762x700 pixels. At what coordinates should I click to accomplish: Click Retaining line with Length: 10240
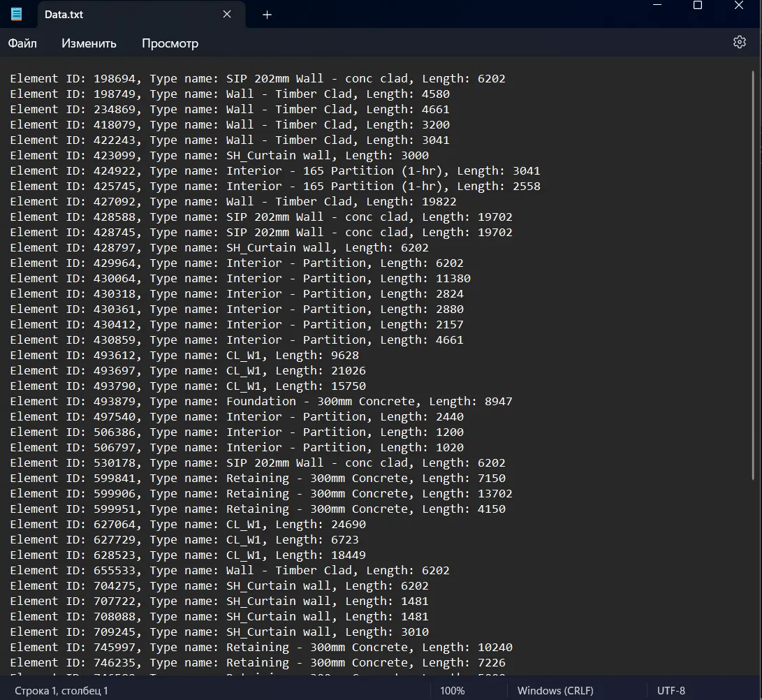(x=261, y=648)
